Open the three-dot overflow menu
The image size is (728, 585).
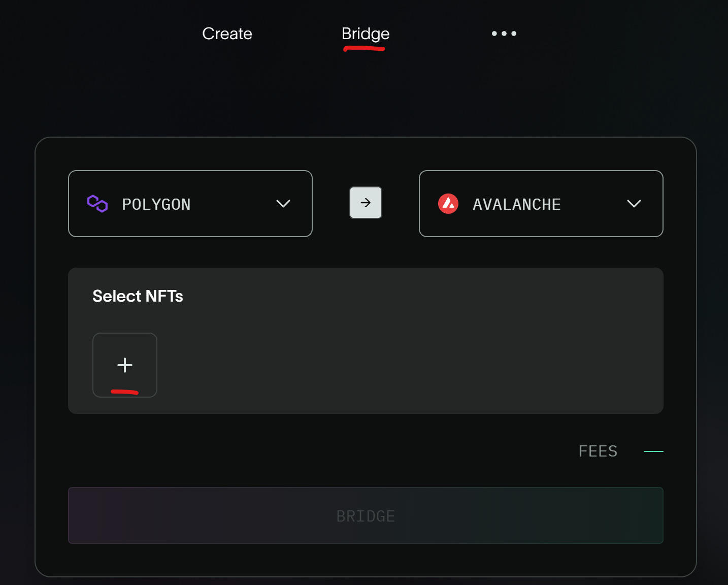(504, 34)
